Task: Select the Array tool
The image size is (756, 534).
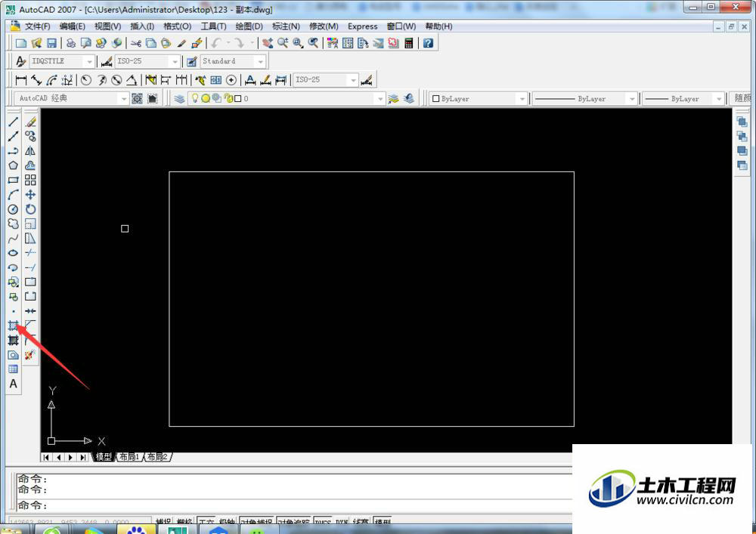Action: pyautogui.click(x=30, y=180)
